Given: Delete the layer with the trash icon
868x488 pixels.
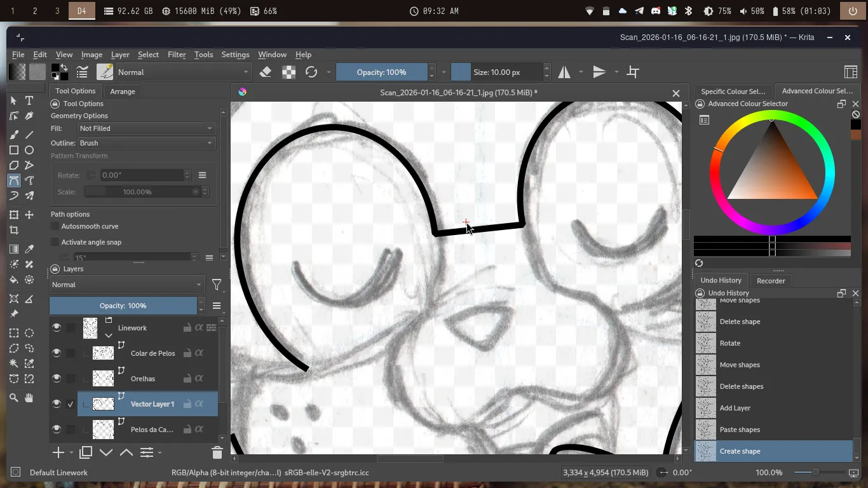Looking at the screenshot, I should click(x=217, y=452).
